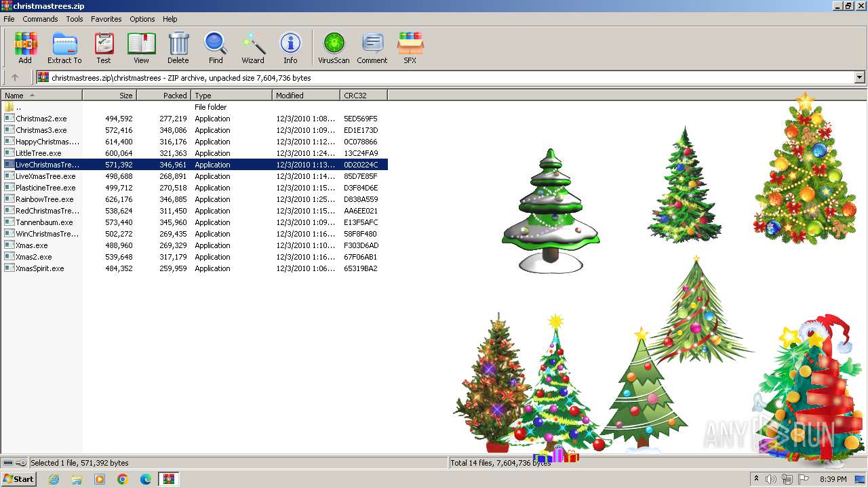Show hidden tray icons arrow
Screen dimensions: 868x488
pos(756,479)
